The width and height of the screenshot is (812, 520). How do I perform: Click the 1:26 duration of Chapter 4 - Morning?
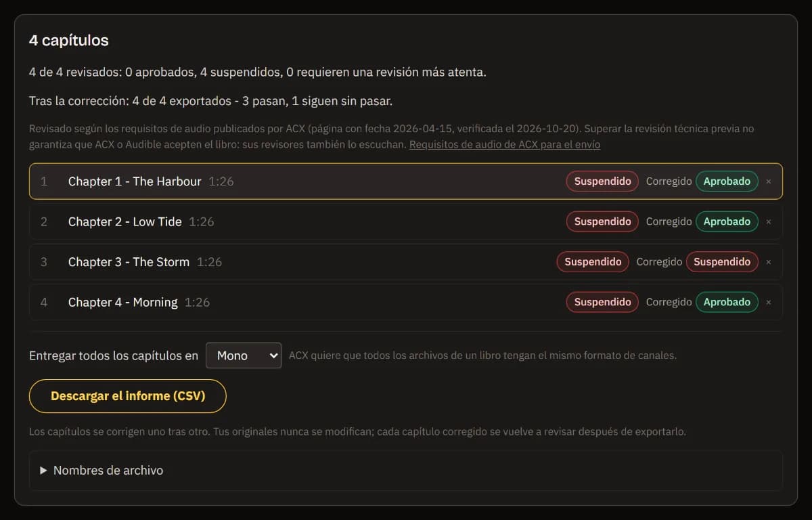point(198,302)
